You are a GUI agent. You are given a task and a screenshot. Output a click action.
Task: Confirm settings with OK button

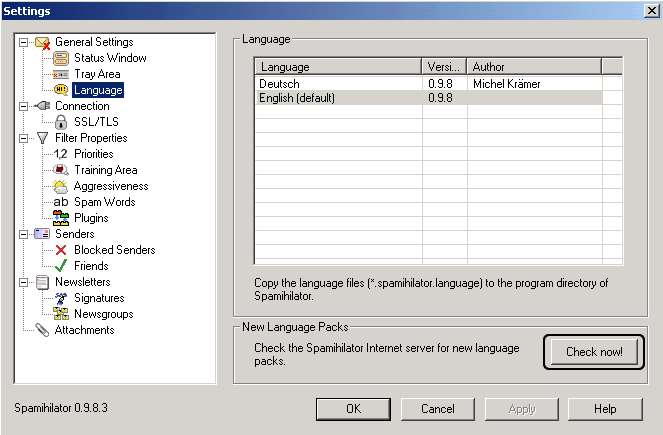pyautogui.click(x=353, y=409)
